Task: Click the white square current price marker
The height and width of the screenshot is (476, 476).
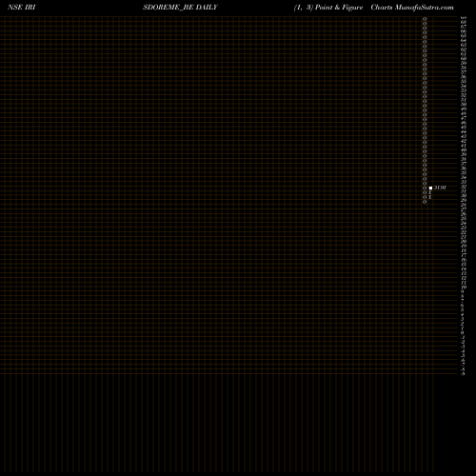Action: (x=430, y=188)
